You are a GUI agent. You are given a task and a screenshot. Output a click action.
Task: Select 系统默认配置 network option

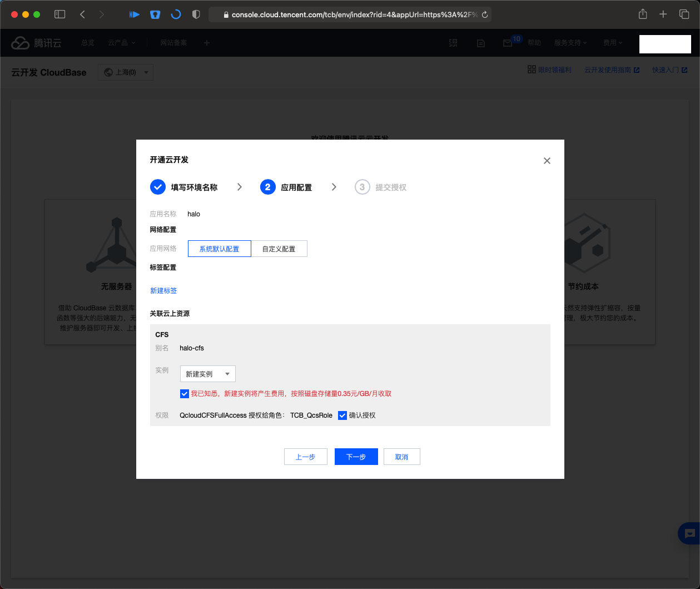click(x=220, y=249)
